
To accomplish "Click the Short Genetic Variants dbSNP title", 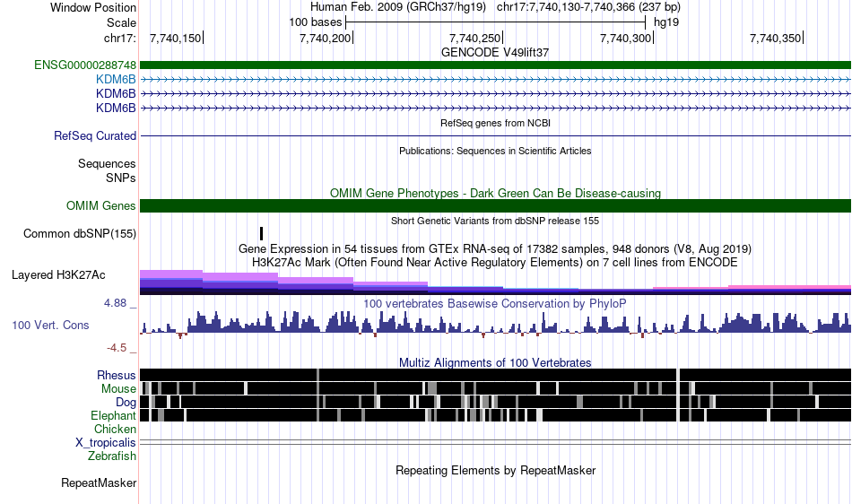I will [495, 221].
